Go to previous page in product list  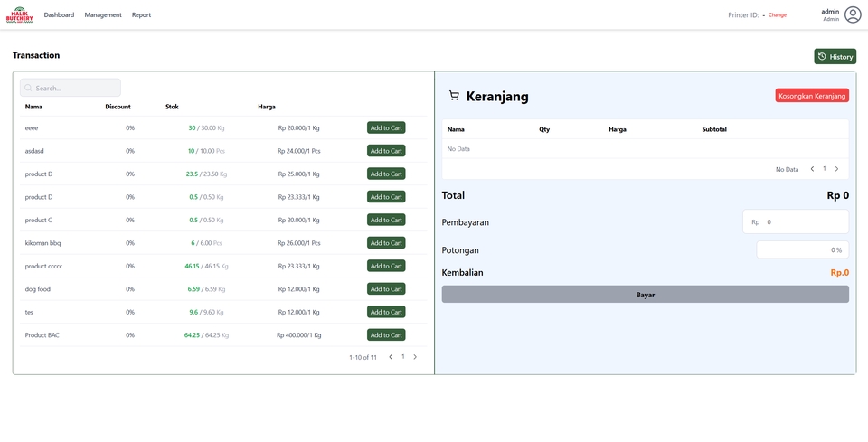tap(391, 357)
